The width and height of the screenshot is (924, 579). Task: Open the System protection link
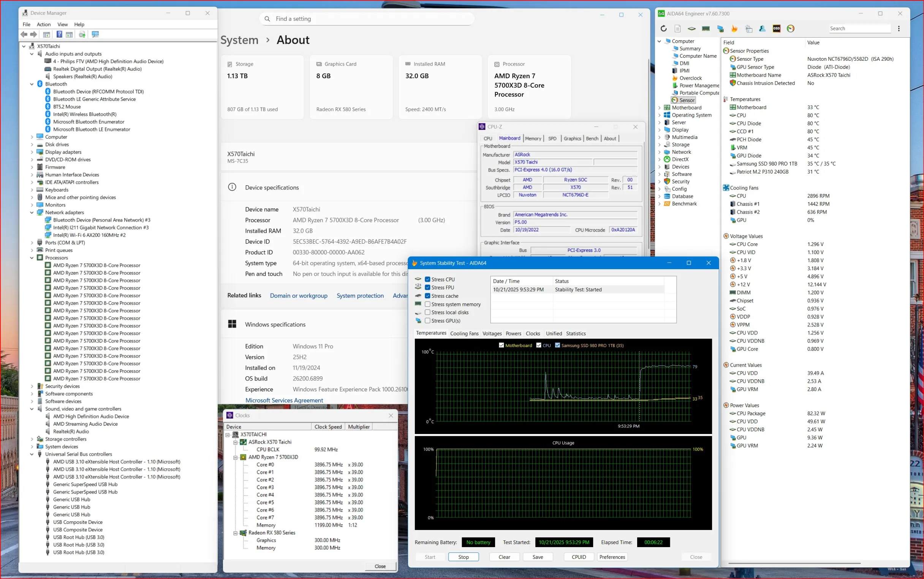click(x=360, y=296)
